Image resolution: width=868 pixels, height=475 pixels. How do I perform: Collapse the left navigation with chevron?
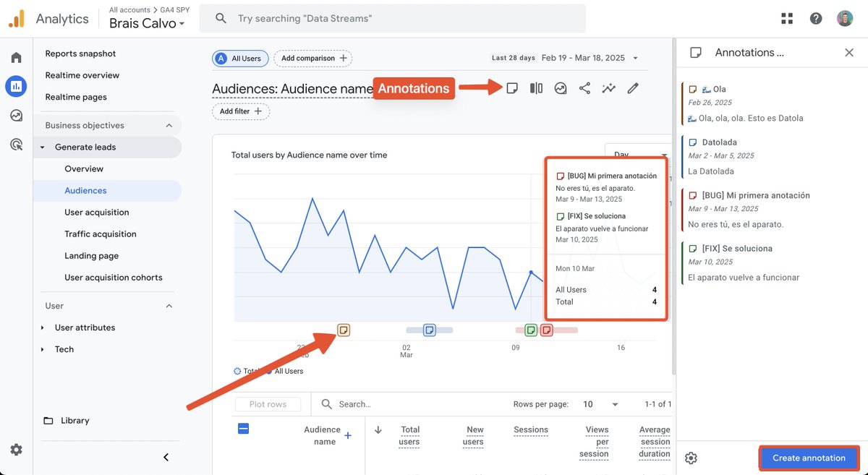pyautogui.click(x=166, y=457)
